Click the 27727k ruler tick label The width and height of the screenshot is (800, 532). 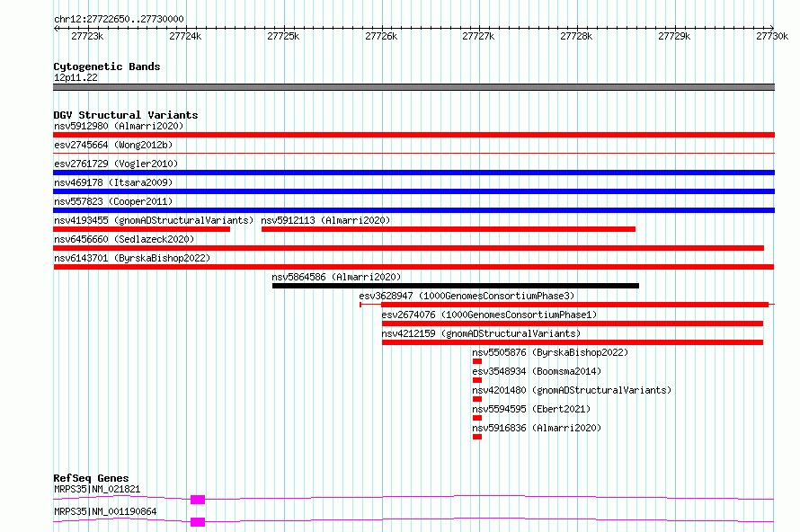coord(478,36)
